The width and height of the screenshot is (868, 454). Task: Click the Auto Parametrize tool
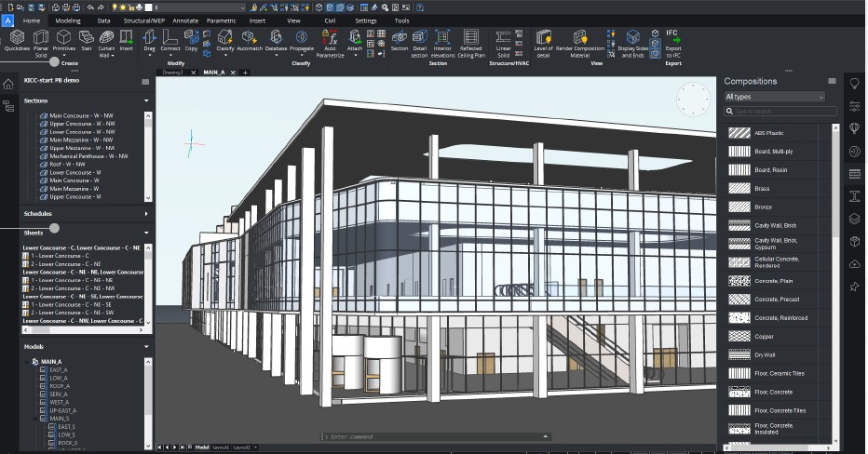330,44
